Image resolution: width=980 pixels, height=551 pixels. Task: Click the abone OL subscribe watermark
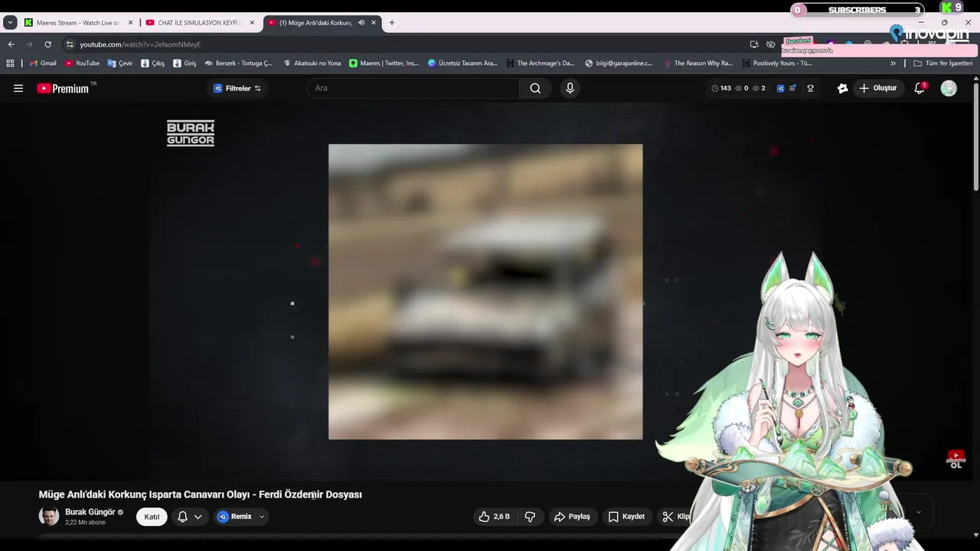(955, 459)
